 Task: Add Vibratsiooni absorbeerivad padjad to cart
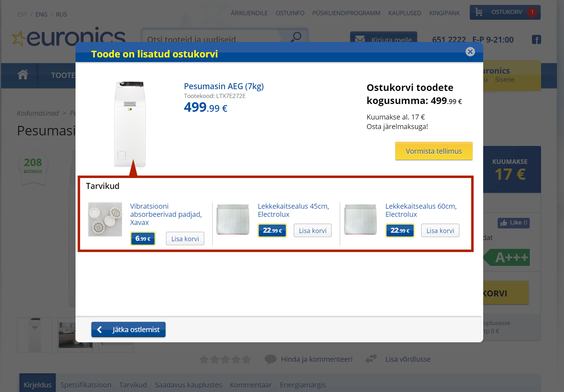click(185, 239)
